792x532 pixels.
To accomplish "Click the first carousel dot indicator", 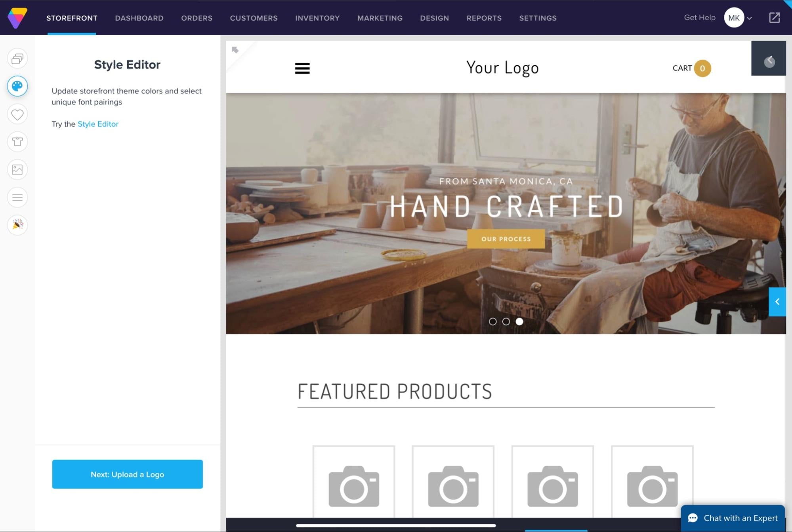I will [x=492, y=321].
